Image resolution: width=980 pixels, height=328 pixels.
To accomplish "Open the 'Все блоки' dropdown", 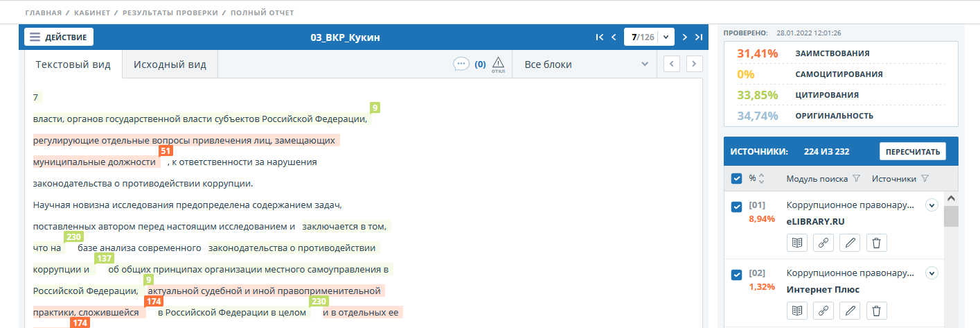I will coord(586,64).
